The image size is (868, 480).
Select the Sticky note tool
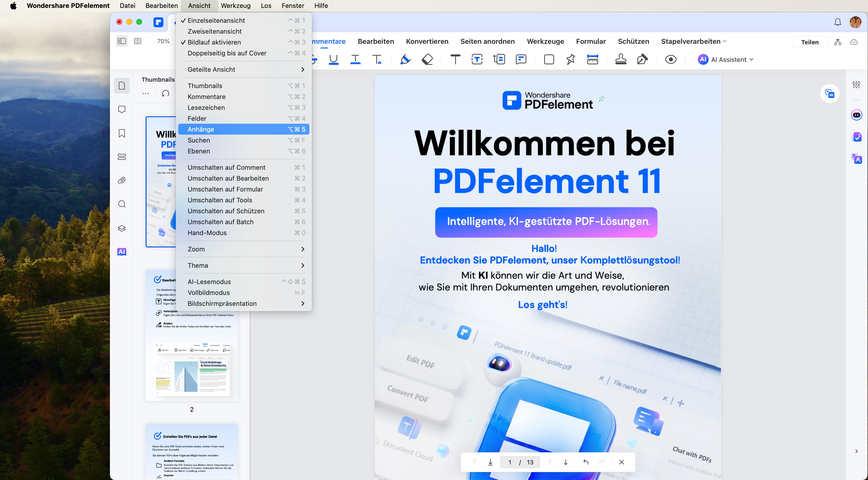521,59
